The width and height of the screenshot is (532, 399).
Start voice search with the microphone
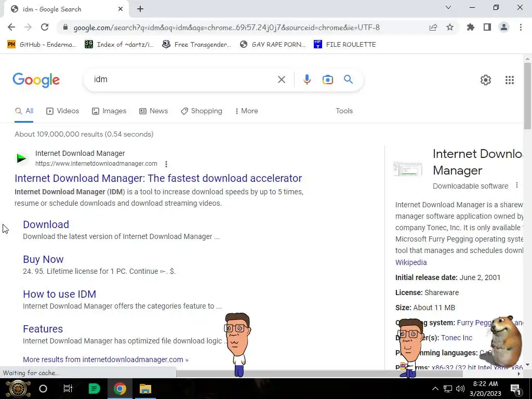point(307,79)
